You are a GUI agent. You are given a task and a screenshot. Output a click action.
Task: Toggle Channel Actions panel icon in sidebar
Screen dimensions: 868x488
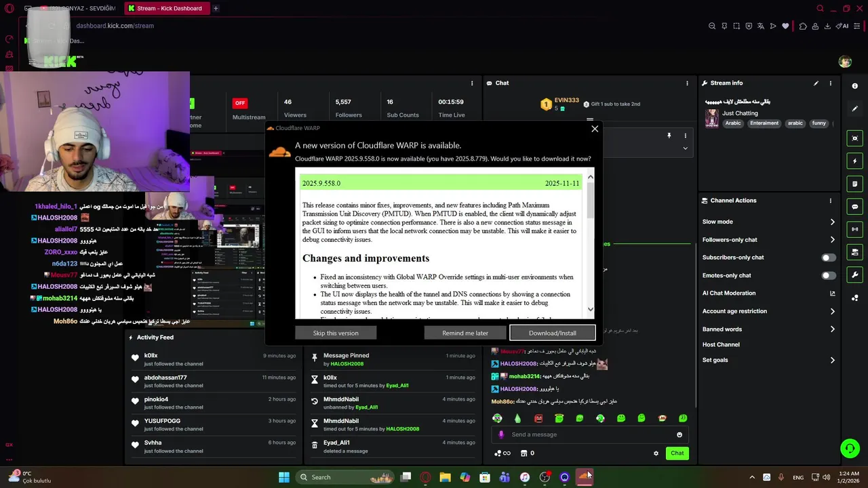coord(854,252)
